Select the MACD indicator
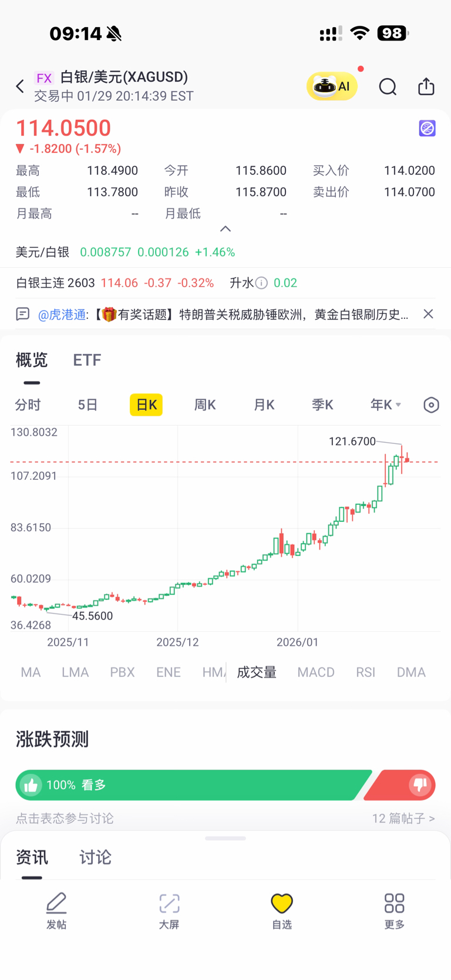 [316, 672]
